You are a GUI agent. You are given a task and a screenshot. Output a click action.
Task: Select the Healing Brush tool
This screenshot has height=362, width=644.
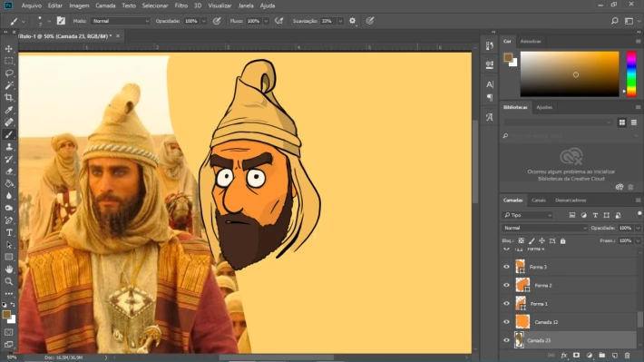click(9, 122)
